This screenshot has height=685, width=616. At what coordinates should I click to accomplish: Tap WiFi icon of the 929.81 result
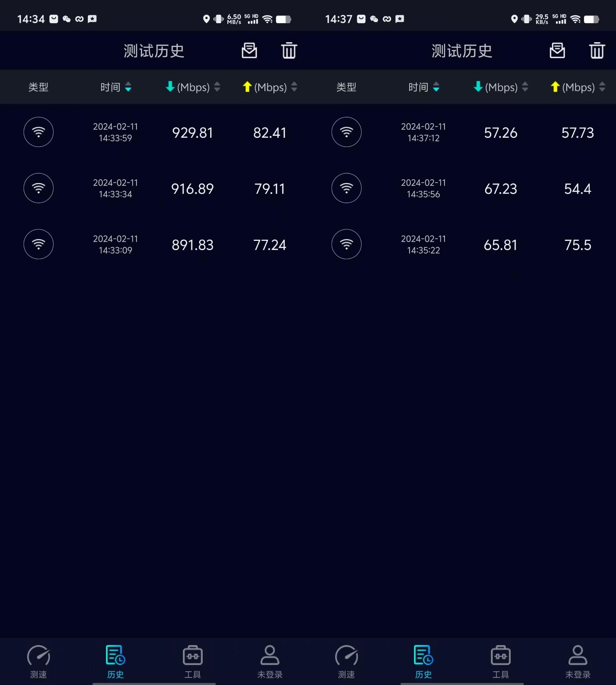coord(38,132)
